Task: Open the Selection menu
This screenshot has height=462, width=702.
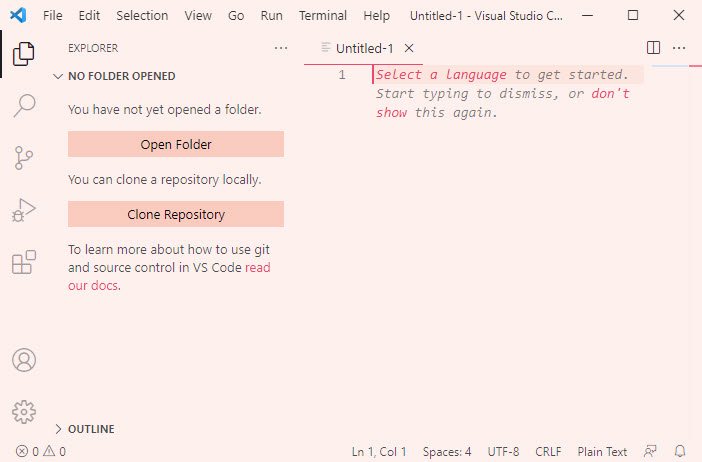Action: coord(142,16)
